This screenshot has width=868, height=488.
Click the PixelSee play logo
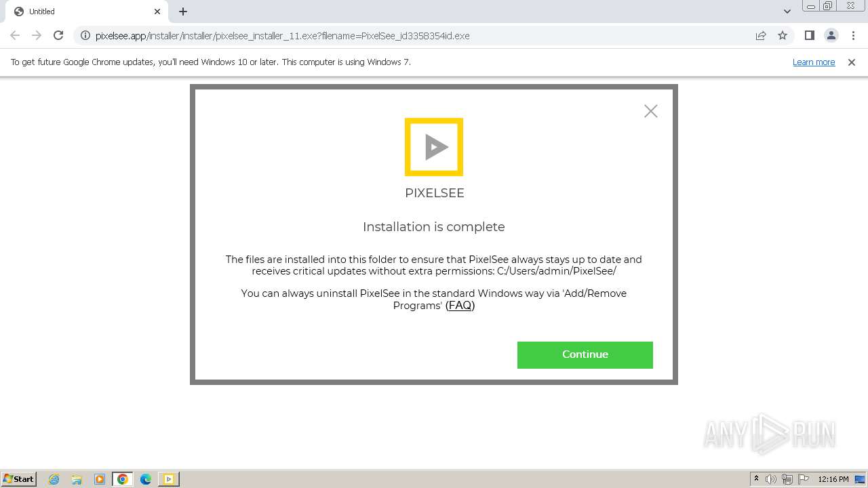point(434,147)
